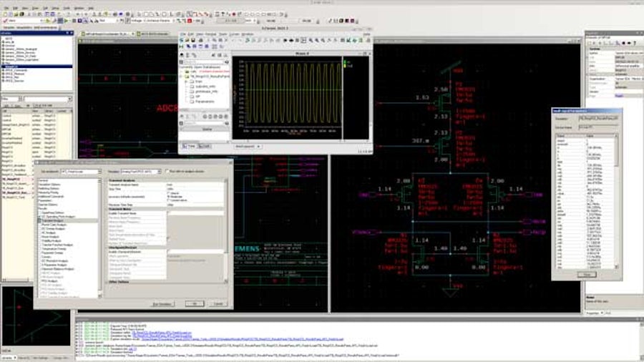Collapse the TB_RingVCO results database node

[x=181, y=77]
